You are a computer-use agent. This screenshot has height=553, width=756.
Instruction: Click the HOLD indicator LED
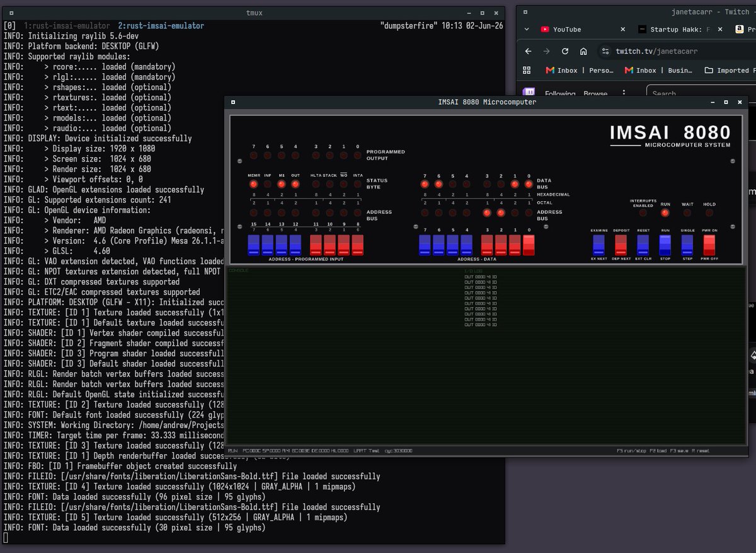(709, 213)
